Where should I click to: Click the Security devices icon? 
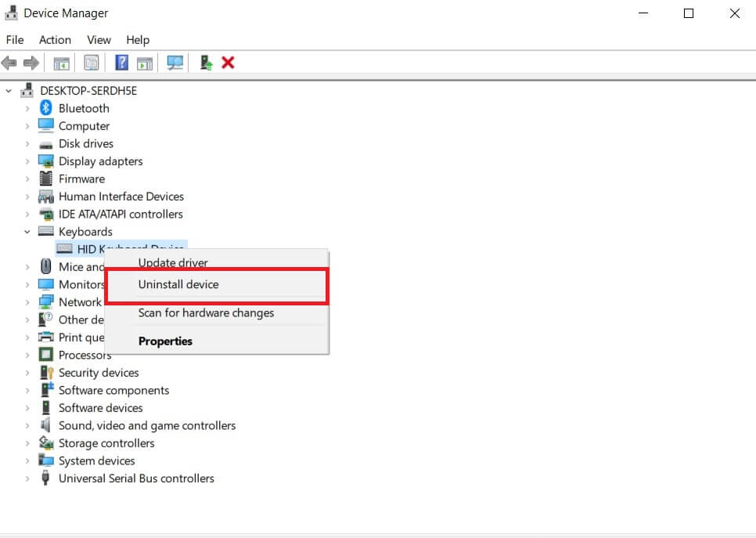pos(46,373)
